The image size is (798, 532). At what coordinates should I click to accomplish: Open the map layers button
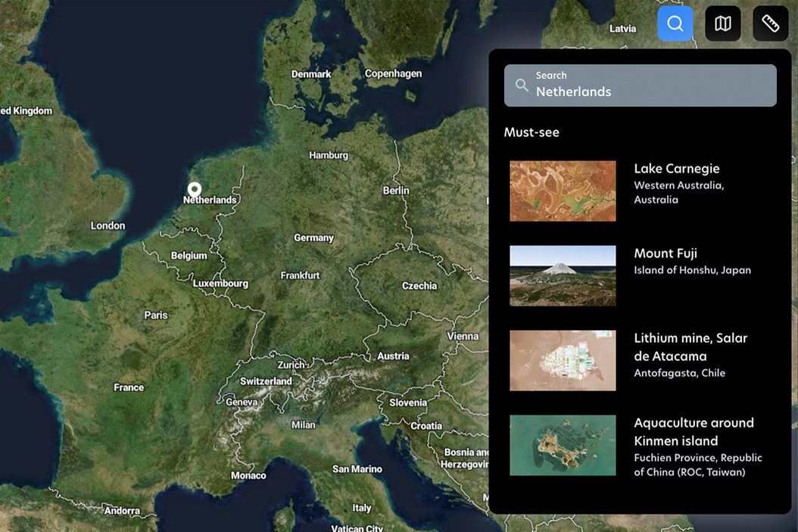pyautogui.click(x=723, y=23)
